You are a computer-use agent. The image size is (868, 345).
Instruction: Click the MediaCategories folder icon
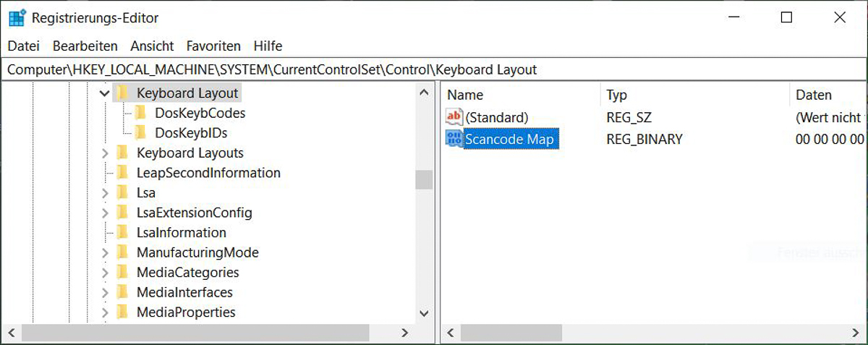[x=122, y=273]
